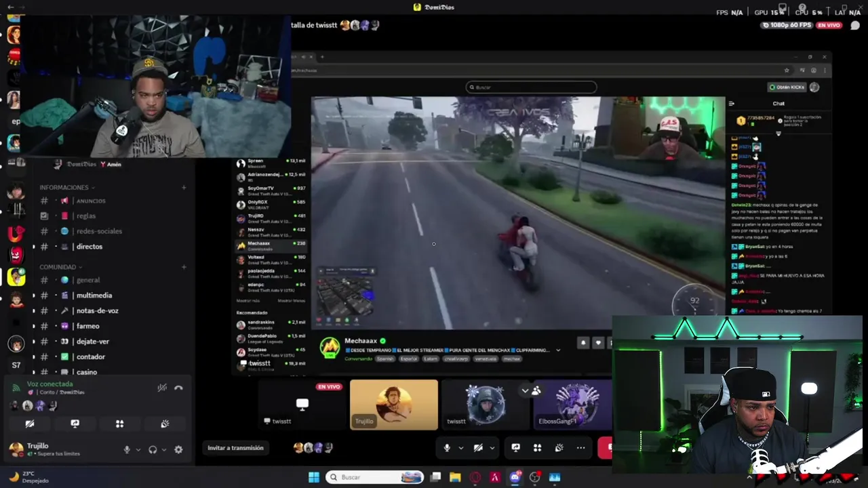The width and height of the screenshot is (868, 488).
Task: Open the S7 server in sidebar
Action: (16, 365)
